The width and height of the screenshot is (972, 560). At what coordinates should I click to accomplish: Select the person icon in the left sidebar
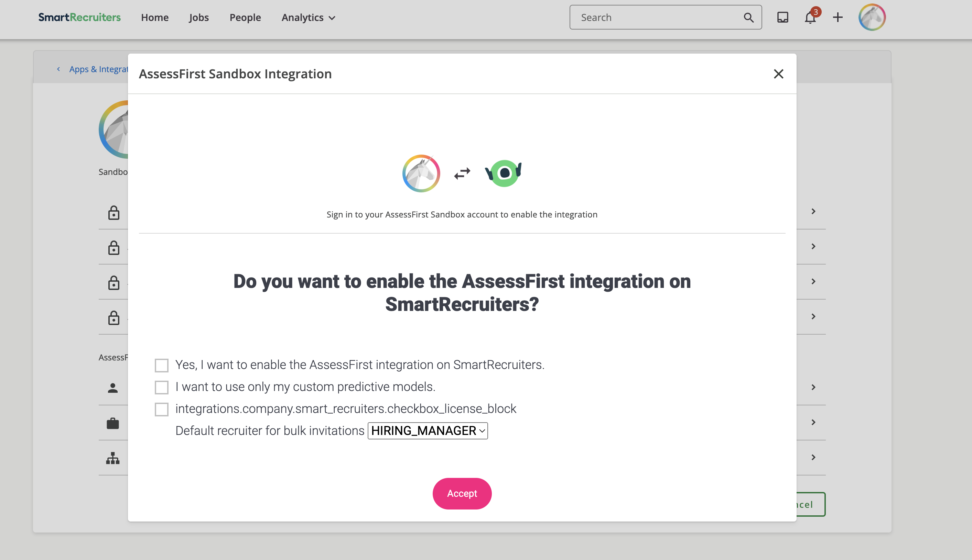tap(113, 388)
